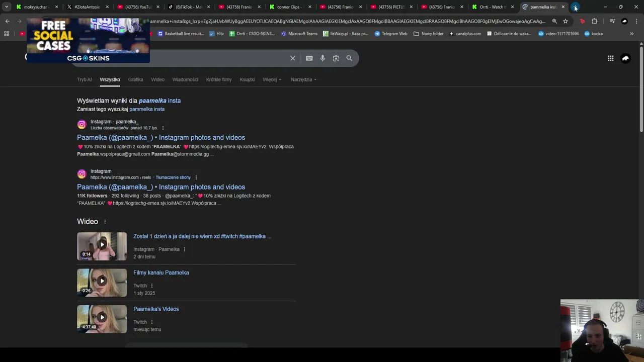Open the Extensions puzzle icon

pos(595,21)
